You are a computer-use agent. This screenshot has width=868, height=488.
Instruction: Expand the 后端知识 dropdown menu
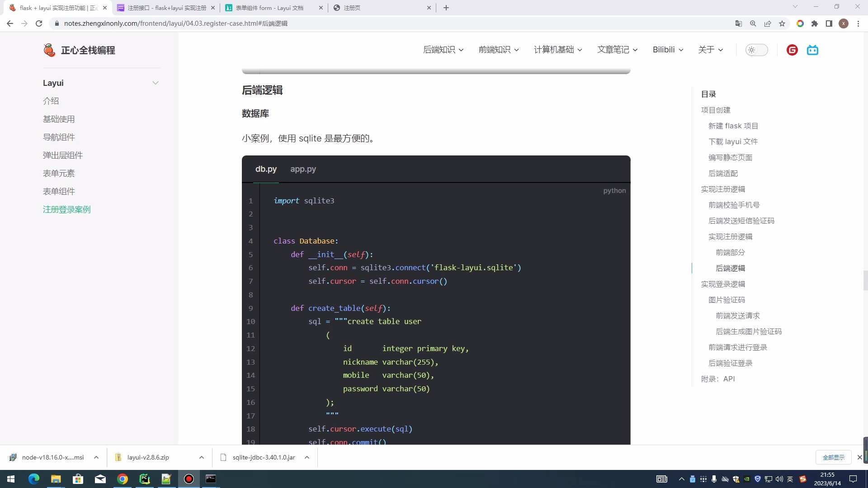[443, 50]
